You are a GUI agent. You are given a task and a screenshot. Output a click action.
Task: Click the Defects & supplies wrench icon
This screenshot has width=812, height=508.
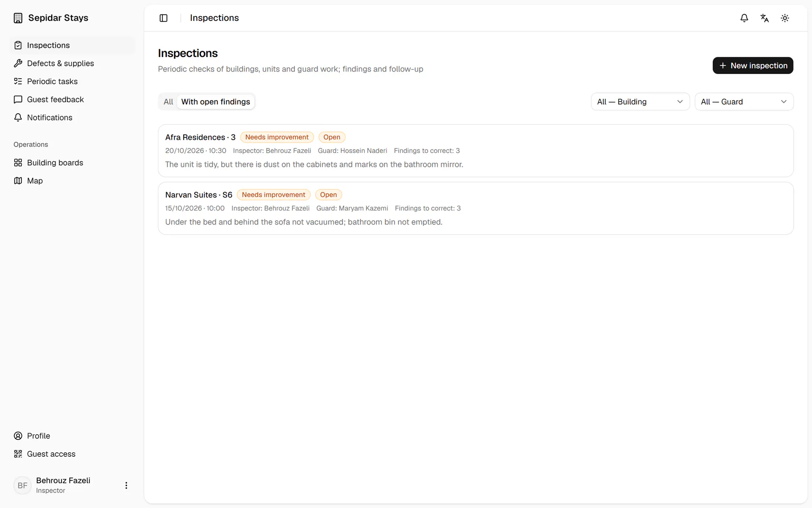coord(18,63)
